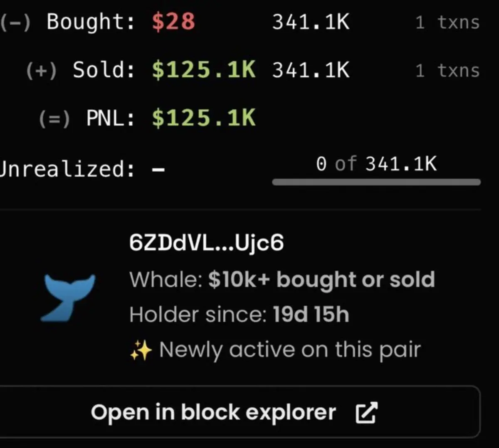Click the PNL $125.1K value

click(x=204, y=118)
